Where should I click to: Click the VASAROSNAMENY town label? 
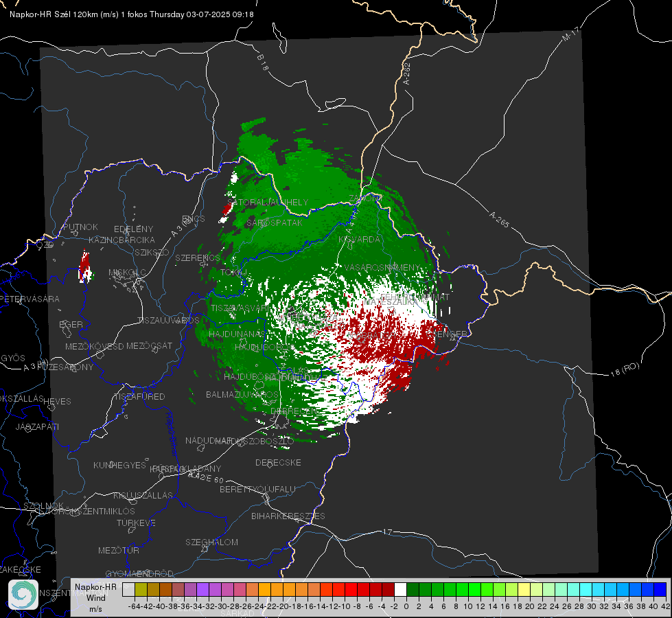pyautogui.click(x=383, y=268)
